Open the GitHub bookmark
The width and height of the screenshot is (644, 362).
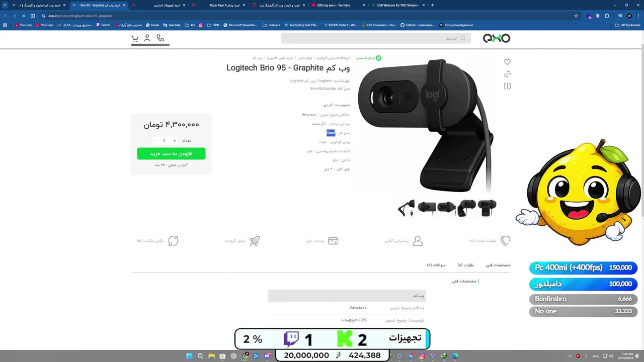(417, 25)
